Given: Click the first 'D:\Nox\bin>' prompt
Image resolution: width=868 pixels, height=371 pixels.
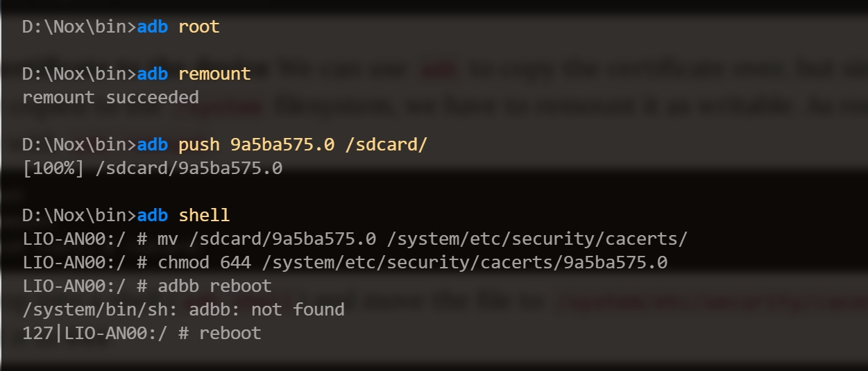Looking at the screenshot, I should click(79, 27).
